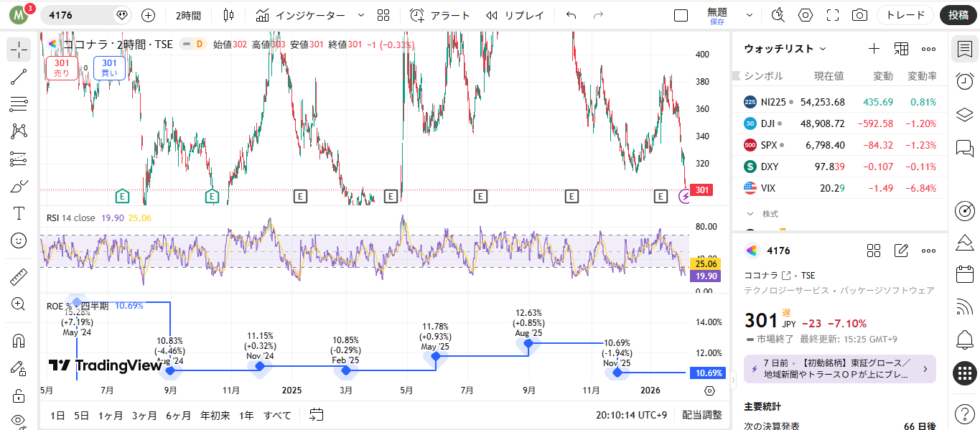Image resolution: width=980 pixels, height=430 pixels.
Task: Click the トレード button
Action: tap(905, 15)
